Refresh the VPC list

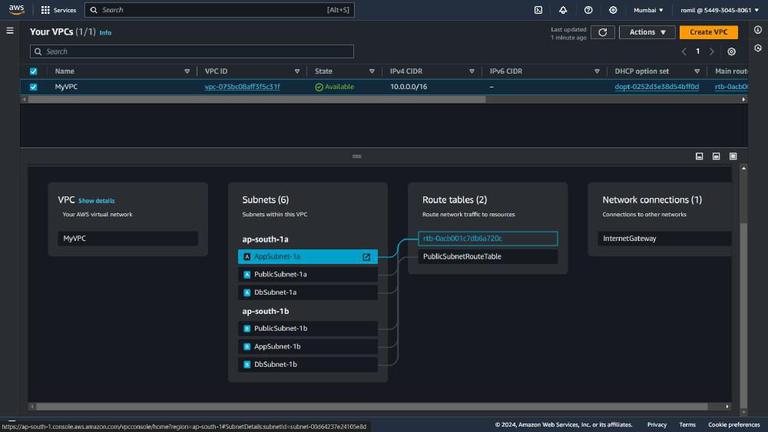[x=602, y=32]
